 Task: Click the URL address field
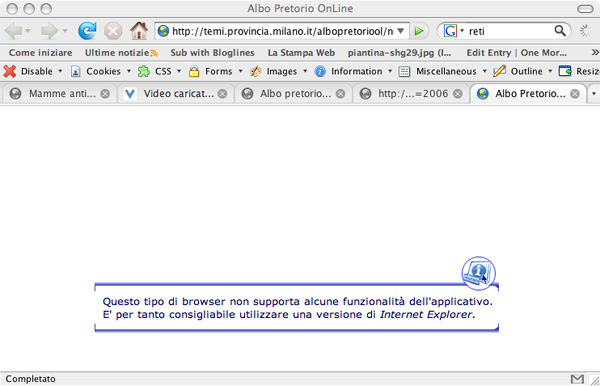pyautogui.click(x=282, y=31)
